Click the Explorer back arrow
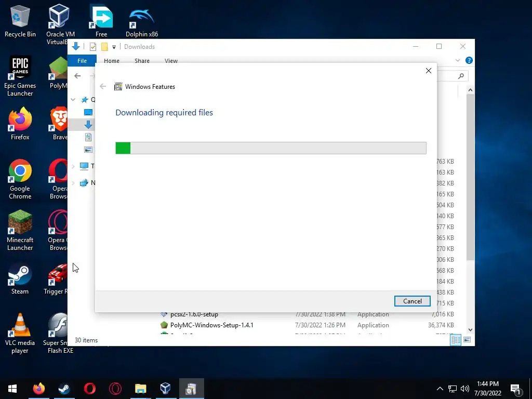This screenshot has width=532, height=399. click(x=77, y=76)
